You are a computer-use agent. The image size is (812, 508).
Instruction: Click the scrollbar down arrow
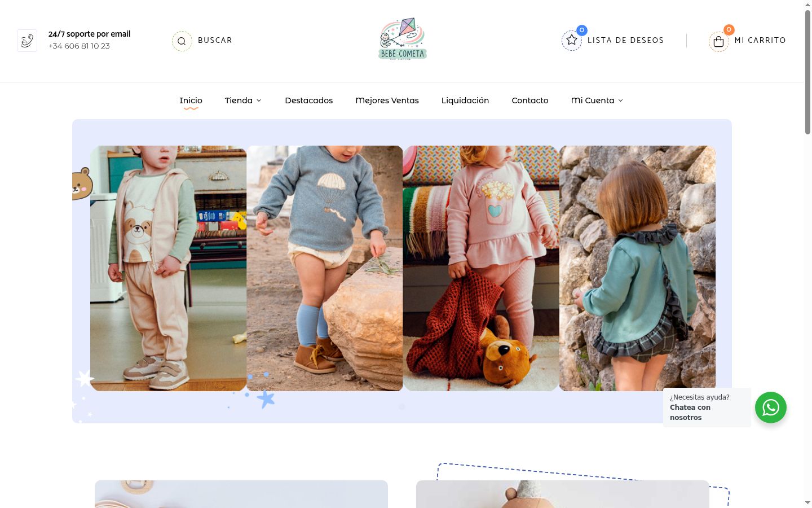[x=807, y=502]
